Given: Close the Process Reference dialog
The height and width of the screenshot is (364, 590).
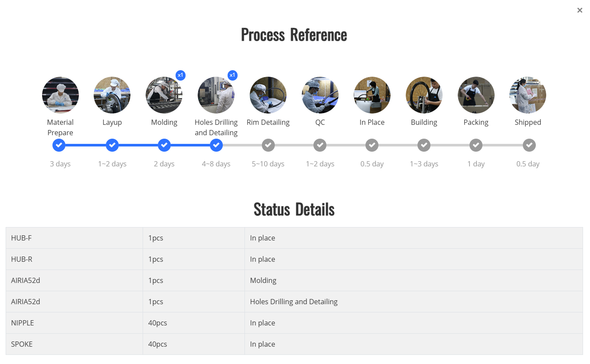Looking at the screenshot, I should (580, 10).
